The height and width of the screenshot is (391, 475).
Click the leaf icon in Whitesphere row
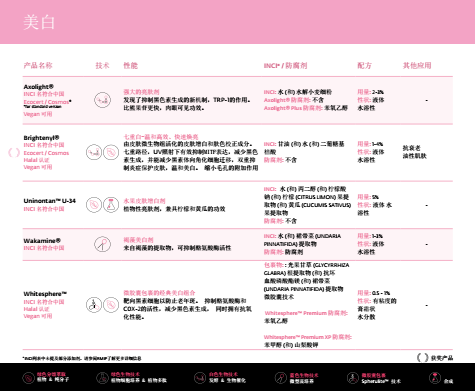pyautogui.click(x=111, y=305)
